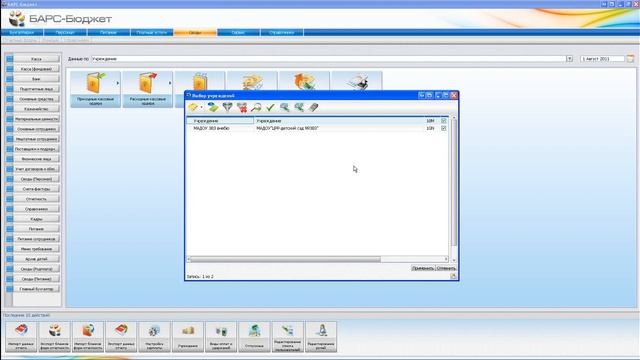Open the Главный бухгалтер section in the sidebar
This screenshot has width=640, height=360.
36,289
